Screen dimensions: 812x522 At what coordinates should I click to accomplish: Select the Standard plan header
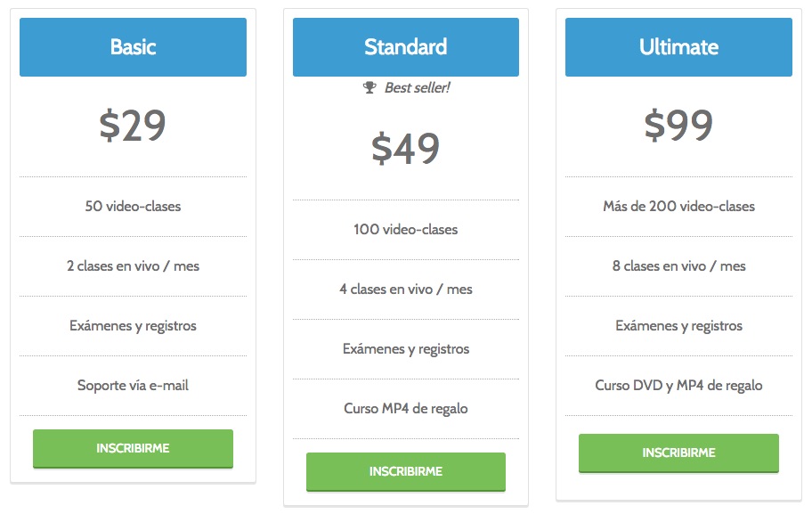point(406,47)
